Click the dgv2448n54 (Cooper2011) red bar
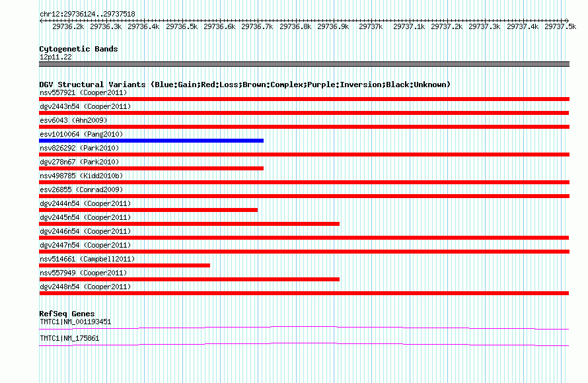This screenshot has width=588, height=383. [304, 293]
